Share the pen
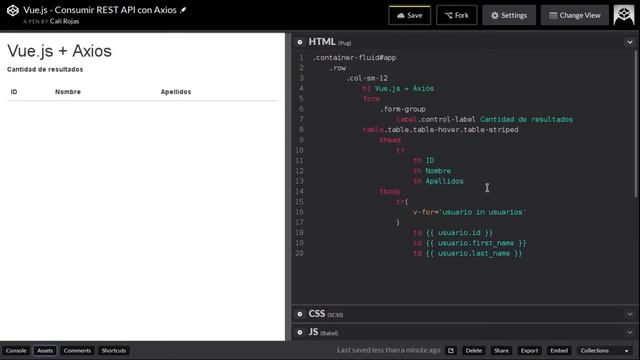The width and height of the screenshot is (640, 360). [501, 351]
